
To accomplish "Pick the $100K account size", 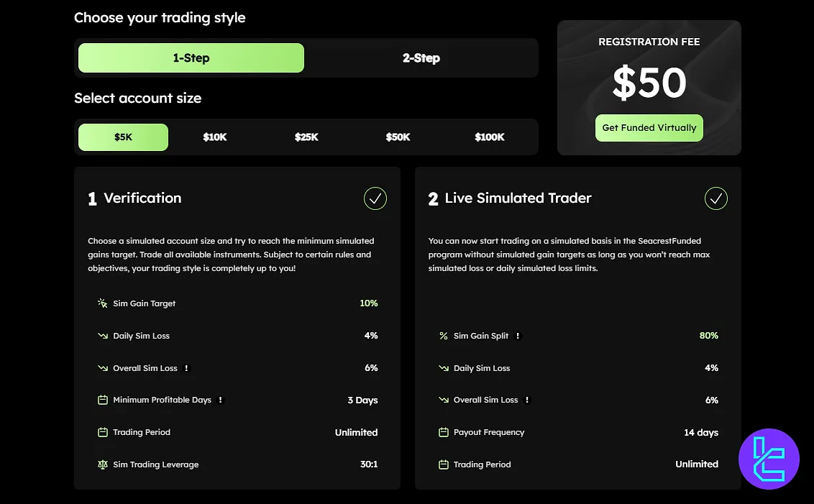I will [x=490, y=137].
